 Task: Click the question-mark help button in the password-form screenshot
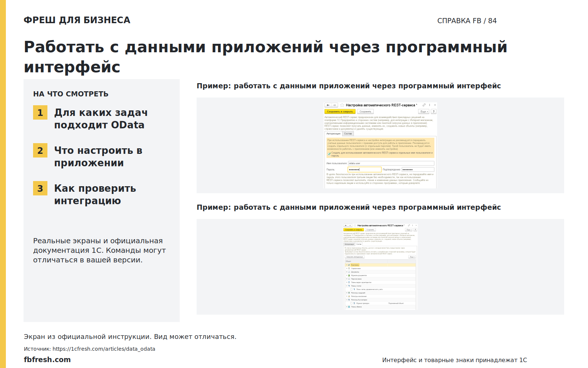(x=434, y=112)
